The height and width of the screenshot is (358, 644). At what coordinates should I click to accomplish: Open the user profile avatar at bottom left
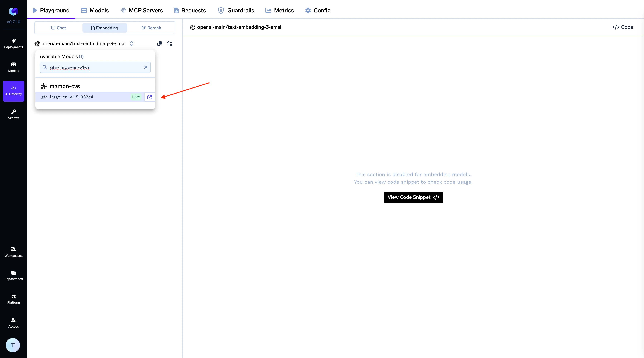point(13,345)
